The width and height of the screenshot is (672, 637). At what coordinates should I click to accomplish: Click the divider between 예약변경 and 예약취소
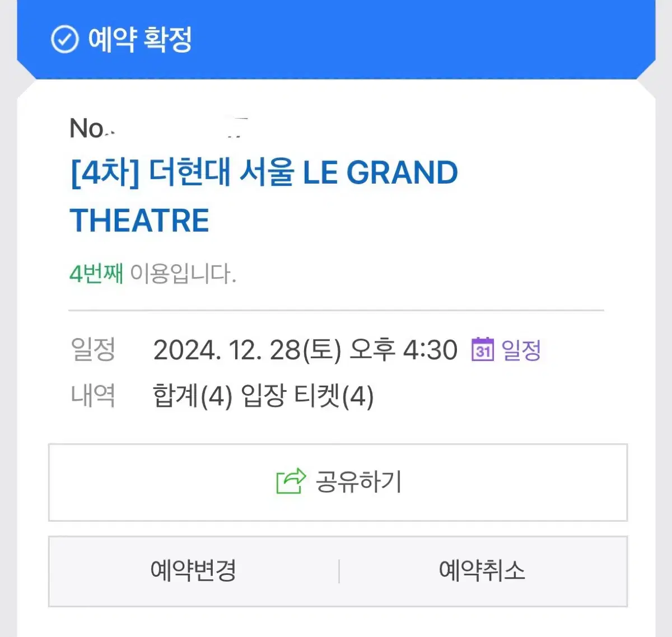(339, 571)
